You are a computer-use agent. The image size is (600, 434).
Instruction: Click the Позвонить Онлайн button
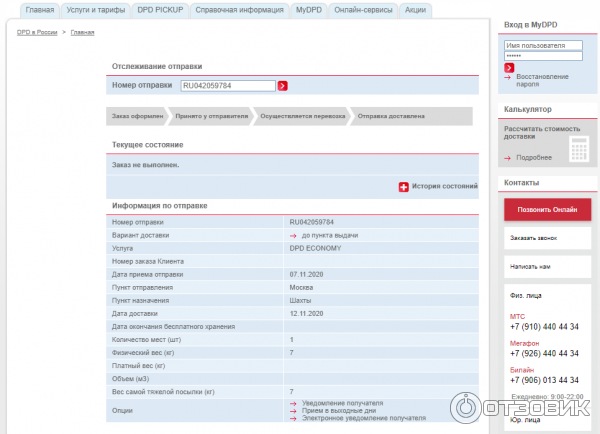coord(547,209)
